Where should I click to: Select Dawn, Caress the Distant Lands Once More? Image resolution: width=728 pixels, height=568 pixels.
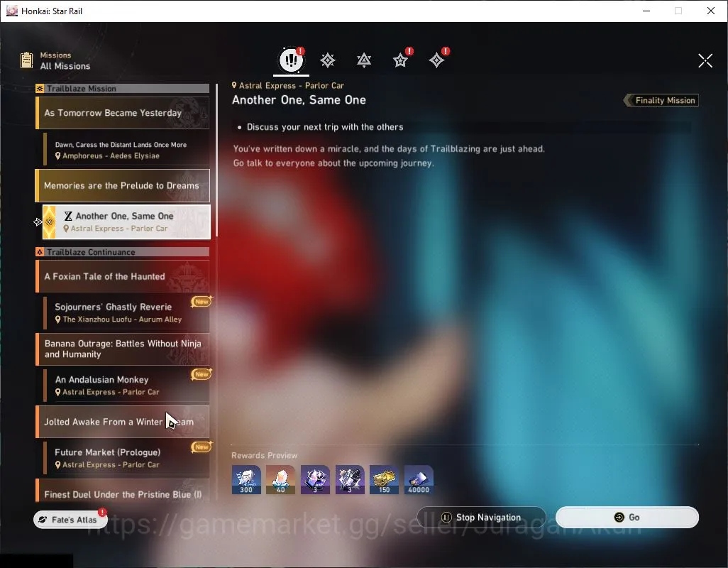(x=126, y=150)
